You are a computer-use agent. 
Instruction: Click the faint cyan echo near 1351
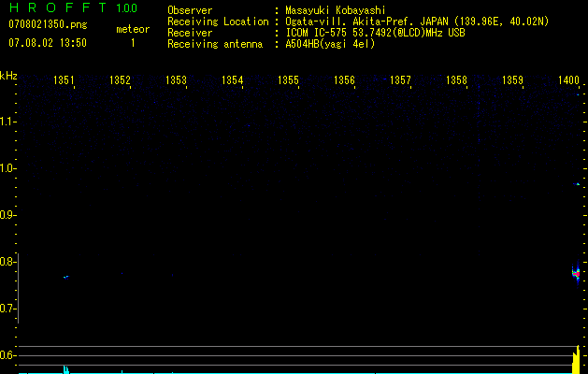tap(66, 277)
